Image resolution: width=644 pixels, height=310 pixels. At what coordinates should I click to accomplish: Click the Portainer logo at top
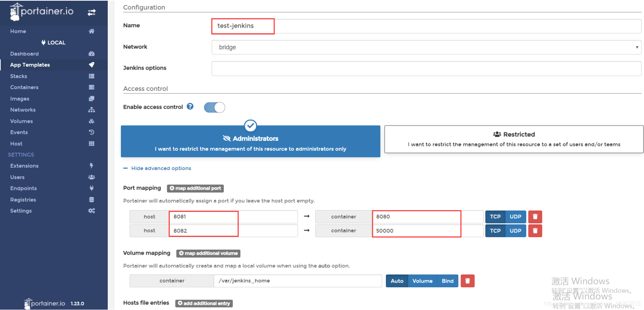point(42,12)
